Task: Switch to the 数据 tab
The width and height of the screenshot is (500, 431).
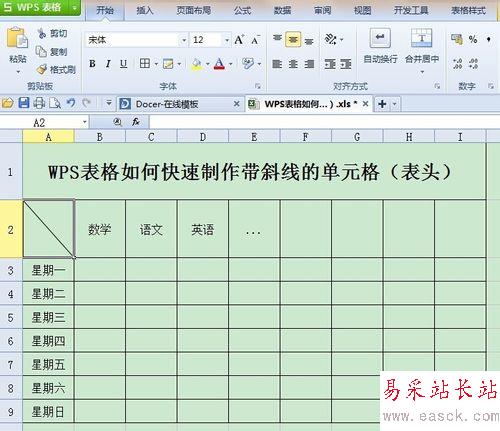Action: point(282,10)
